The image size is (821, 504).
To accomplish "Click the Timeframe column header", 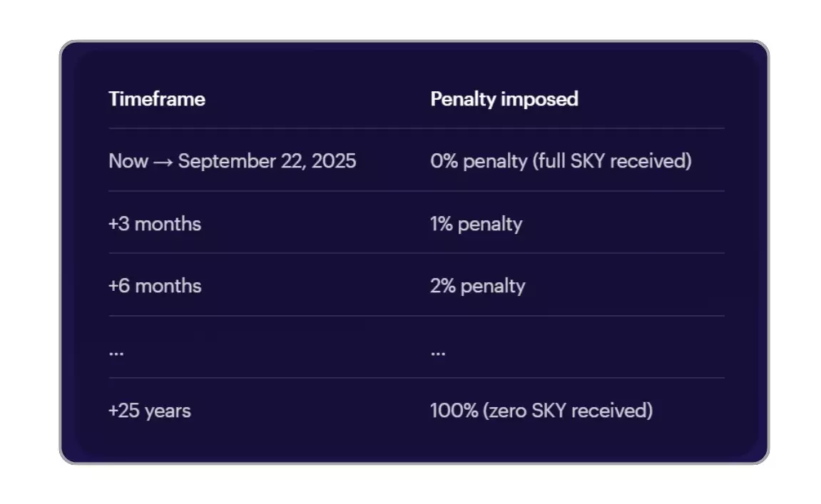I will tap(156, 99).
